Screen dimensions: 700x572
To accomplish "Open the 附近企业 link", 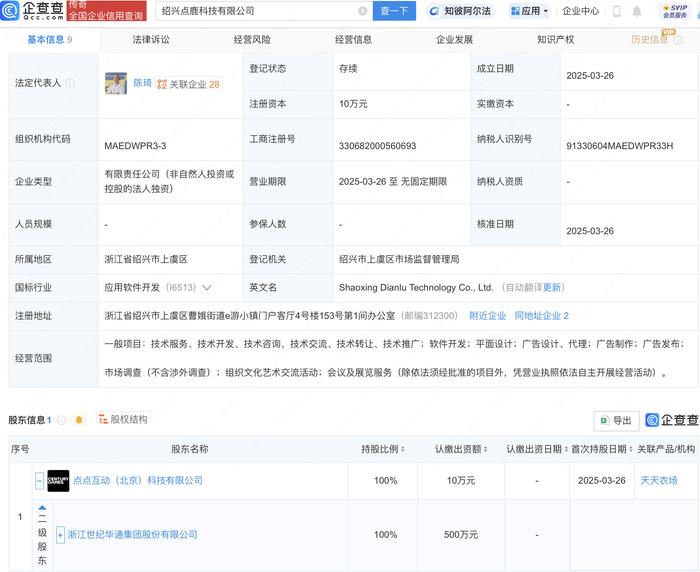I will point(488,316).
